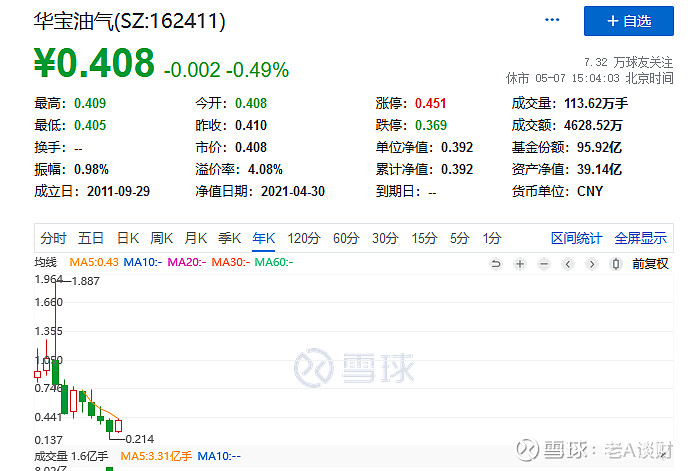Screen dimensions: 693x471
Task: Click the 溢价率 value 4.08%
Action: (x=265, y=169)
